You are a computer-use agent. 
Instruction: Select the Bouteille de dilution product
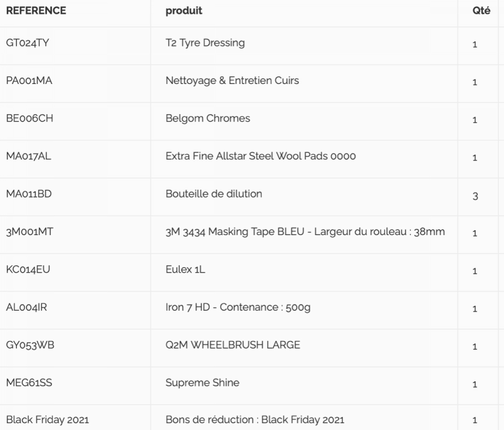214,194
